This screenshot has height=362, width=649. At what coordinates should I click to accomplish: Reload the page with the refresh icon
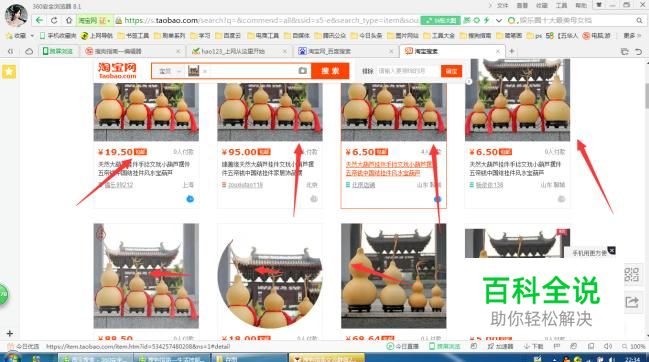point(54,20)
